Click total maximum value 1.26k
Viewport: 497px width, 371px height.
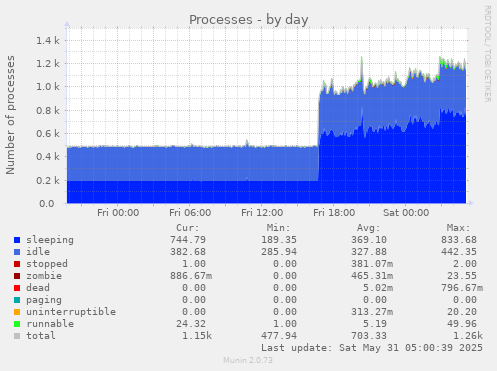(468, 336)
